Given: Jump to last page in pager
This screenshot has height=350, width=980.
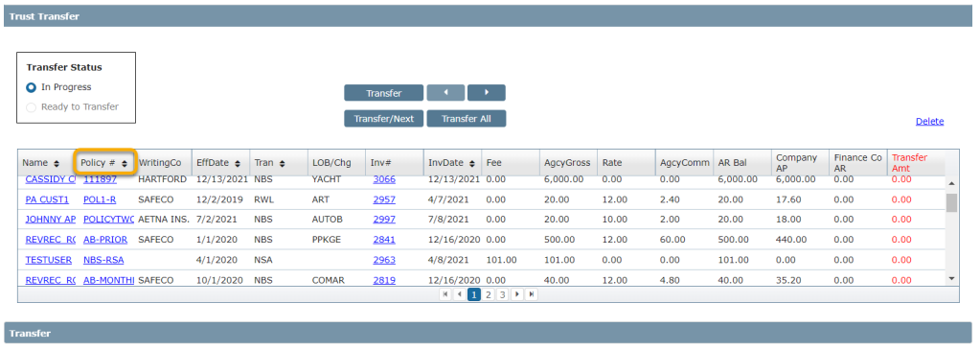Looking at the screenshot, I should tap(532, 294).
